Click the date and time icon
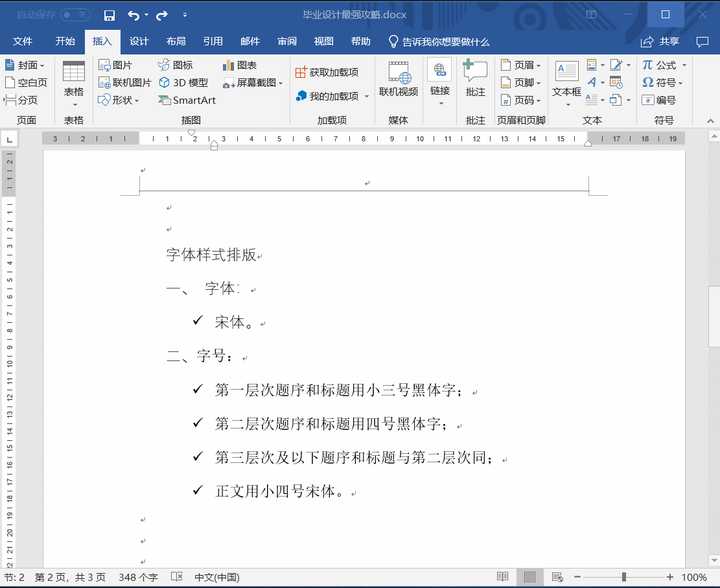The width and height of the screenshot is (720, 588). pos(616,83)
